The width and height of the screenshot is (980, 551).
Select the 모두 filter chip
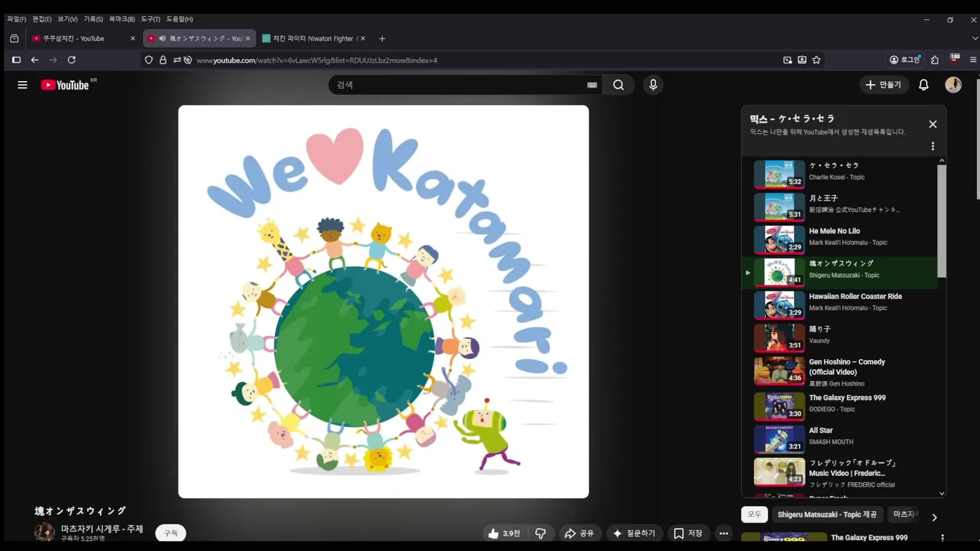(x=754, y=515)
